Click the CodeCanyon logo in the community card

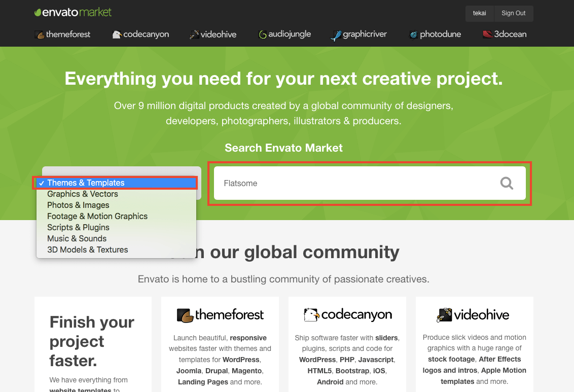click(347, 315)
